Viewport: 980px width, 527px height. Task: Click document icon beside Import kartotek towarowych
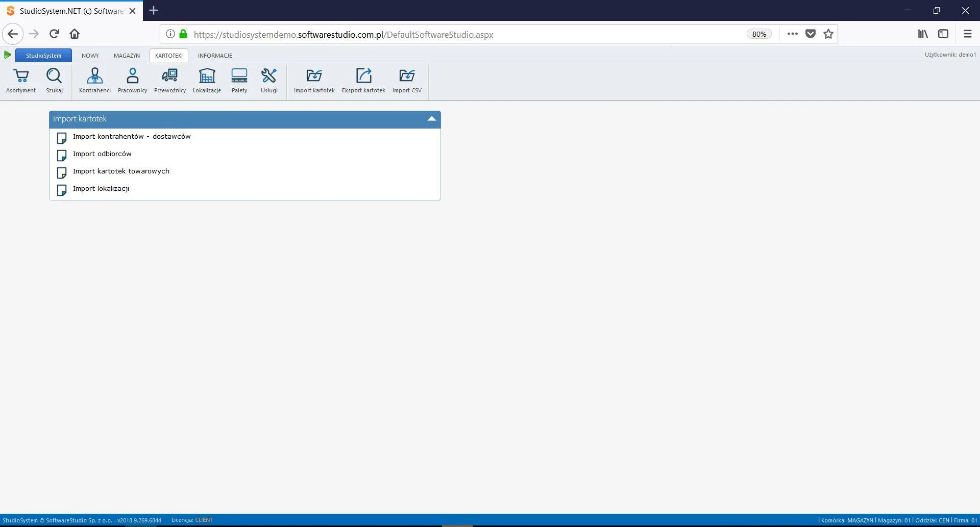click(62, 173)
